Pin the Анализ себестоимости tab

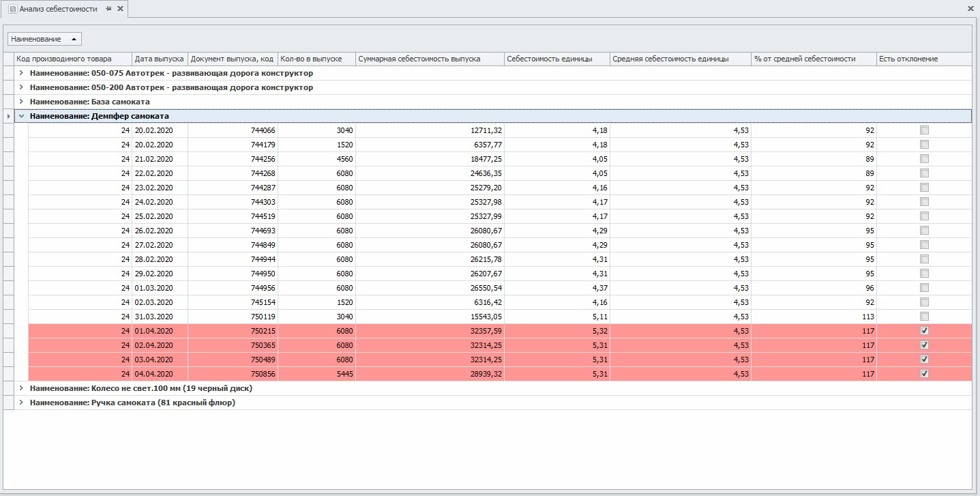coord(109,9)
